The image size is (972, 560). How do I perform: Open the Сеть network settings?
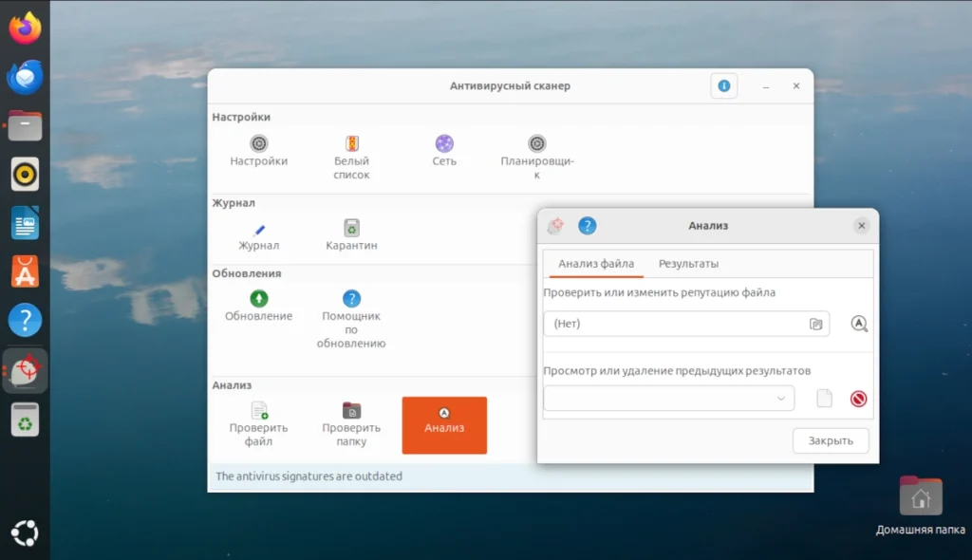tap(444, 151)
